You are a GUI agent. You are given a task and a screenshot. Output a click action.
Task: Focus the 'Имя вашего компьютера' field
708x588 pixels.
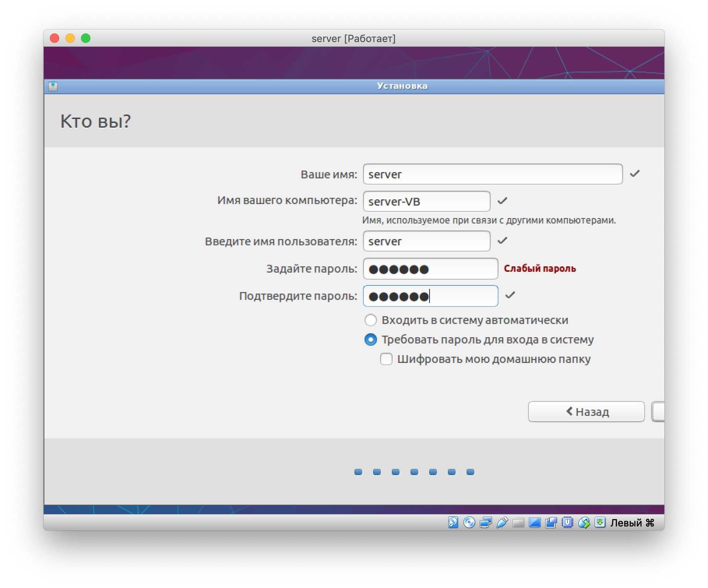[x=426, y=201]
